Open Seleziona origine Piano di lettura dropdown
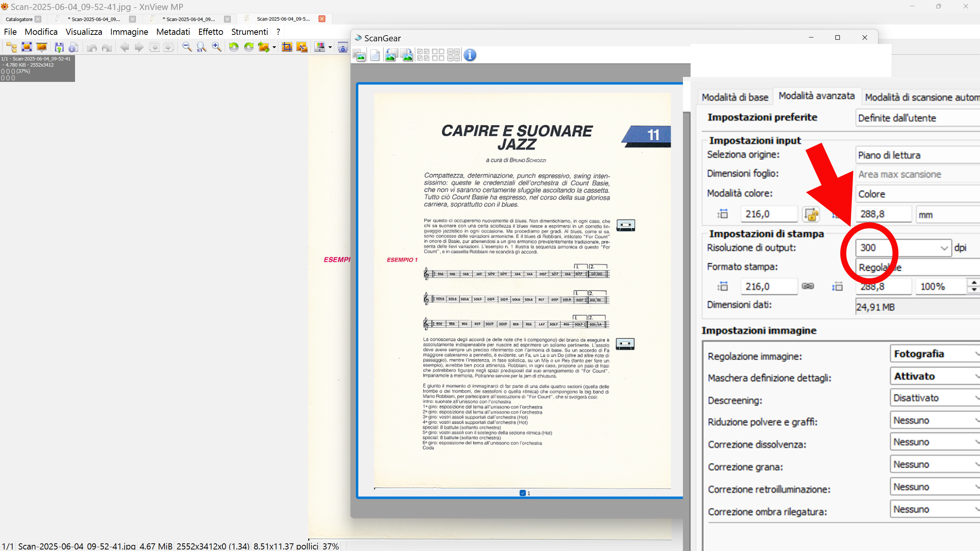 coord(918,155)
